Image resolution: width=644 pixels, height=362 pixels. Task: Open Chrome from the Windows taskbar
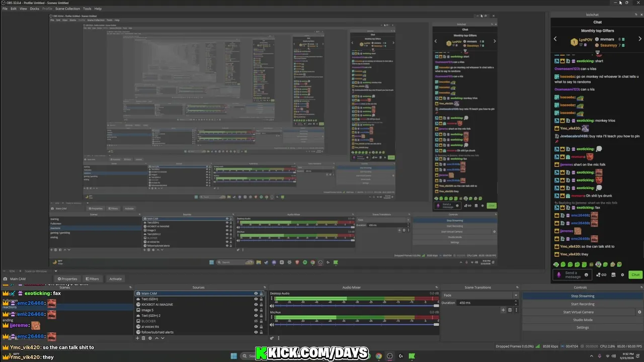[379, 356]
